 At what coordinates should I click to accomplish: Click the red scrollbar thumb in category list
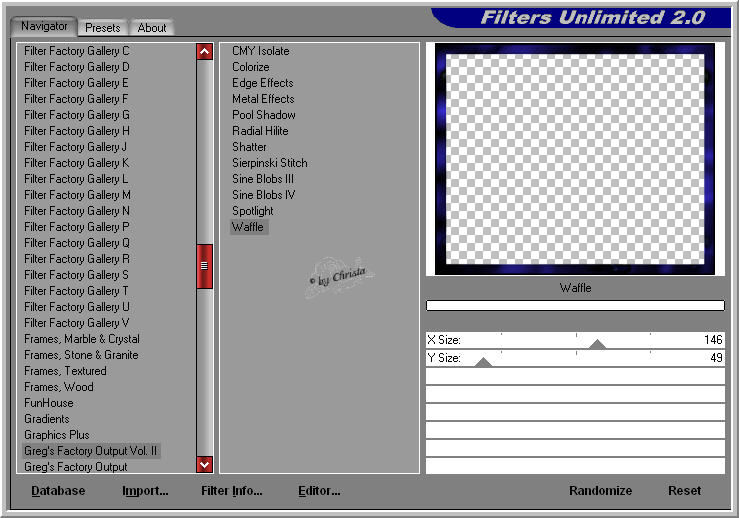(x=205, y=266)
